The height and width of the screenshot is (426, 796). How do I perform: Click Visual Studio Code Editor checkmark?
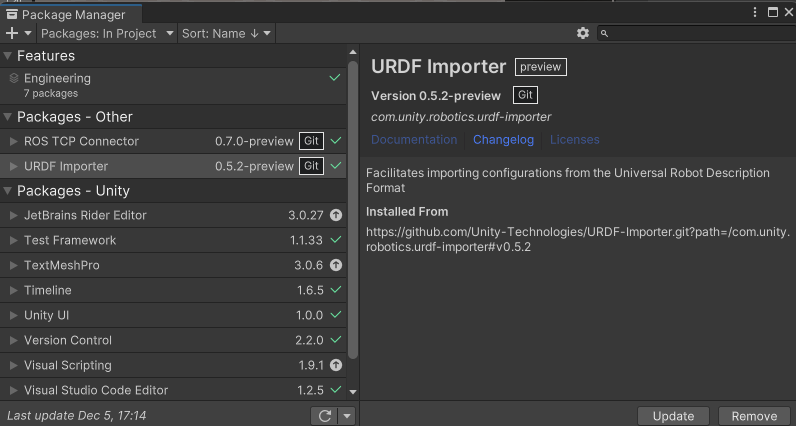(336, 390)
